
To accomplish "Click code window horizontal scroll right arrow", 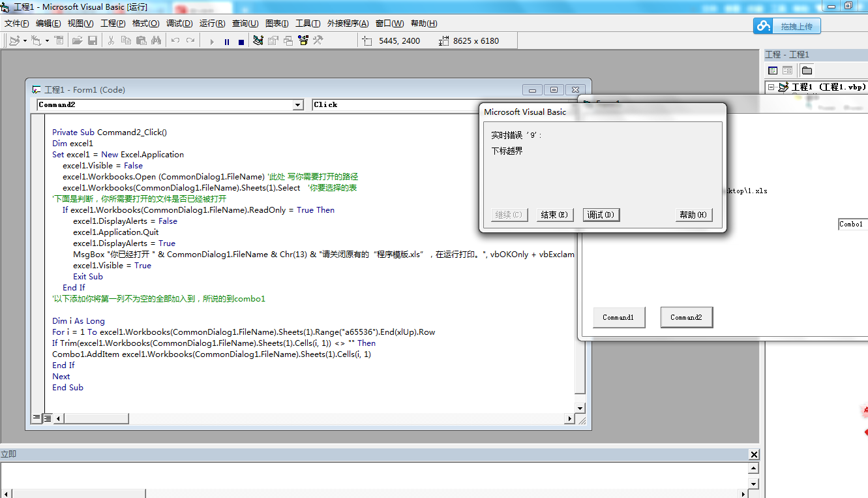I will coord(570,418).
